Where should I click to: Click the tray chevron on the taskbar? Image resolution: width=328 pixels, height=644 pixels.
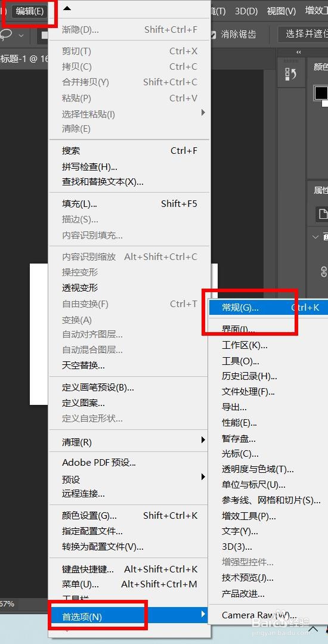(x=313, y=629)
